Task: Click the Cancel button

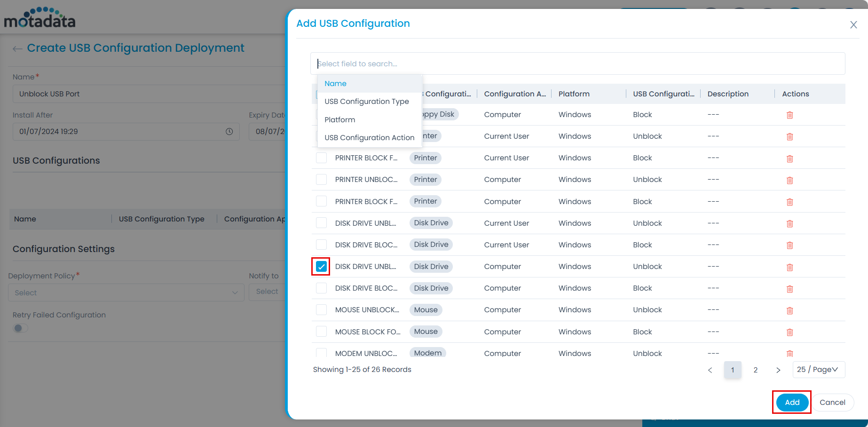Action: pos(833,403)
